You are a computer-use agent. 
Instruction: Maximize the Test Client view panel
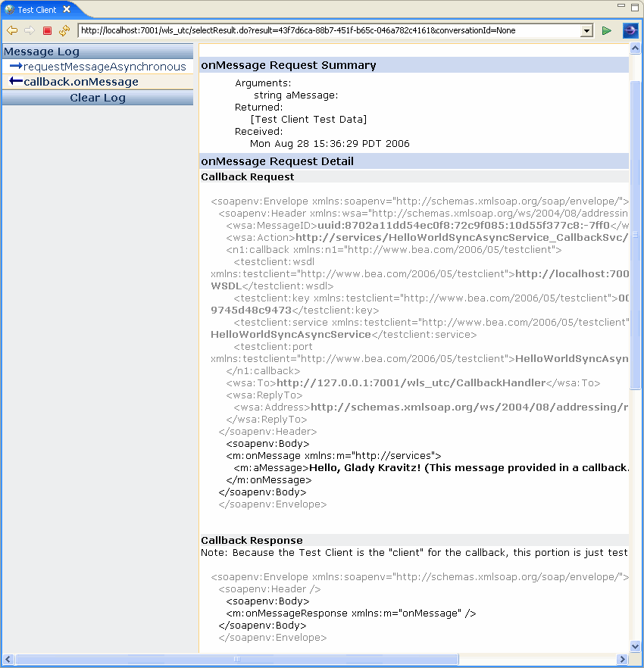635,8
